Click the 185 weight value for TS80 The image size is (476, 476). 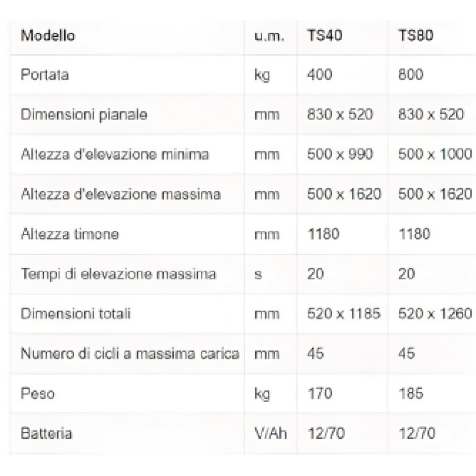411,394
